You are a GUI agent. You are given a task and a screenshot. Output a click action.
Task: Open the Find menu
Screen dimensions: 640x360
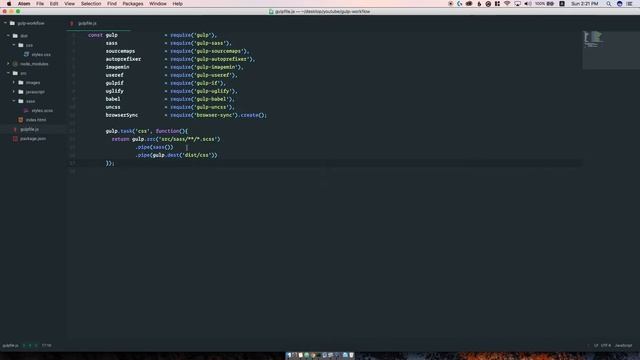point(112,4)
